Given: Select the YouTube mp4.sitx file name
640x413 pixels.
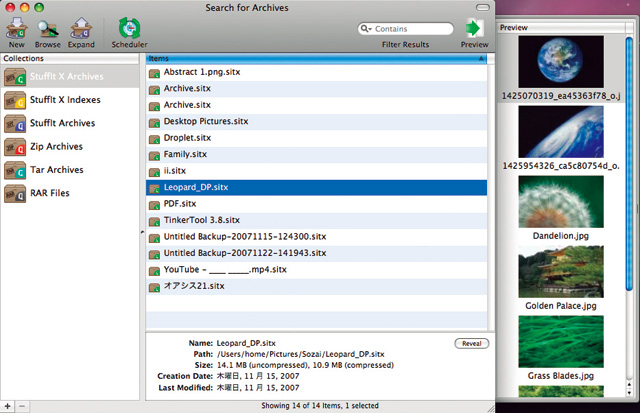Looking at the screenshot, I should (x=225, y=270).
